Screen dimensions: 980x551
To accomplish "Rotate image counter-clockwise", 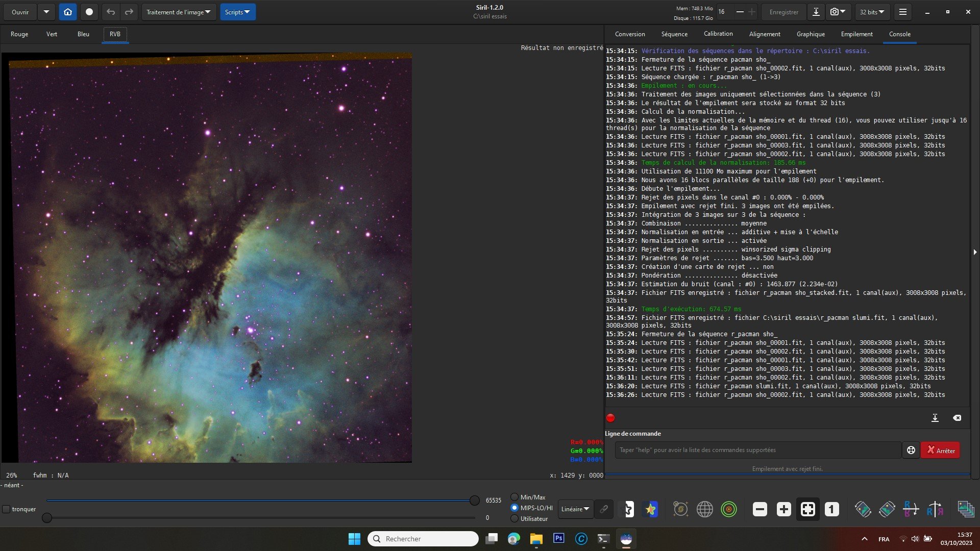I will (863, 509).
